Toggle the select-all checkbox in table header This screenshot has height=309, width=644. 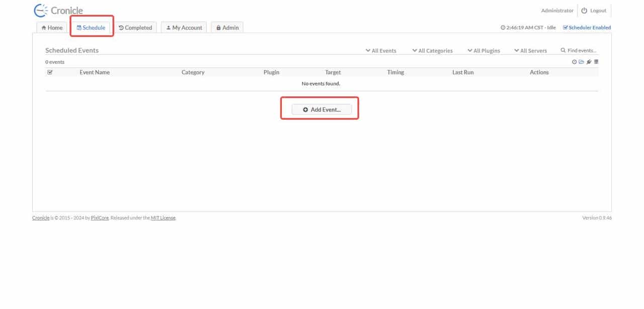pos(50,72)
